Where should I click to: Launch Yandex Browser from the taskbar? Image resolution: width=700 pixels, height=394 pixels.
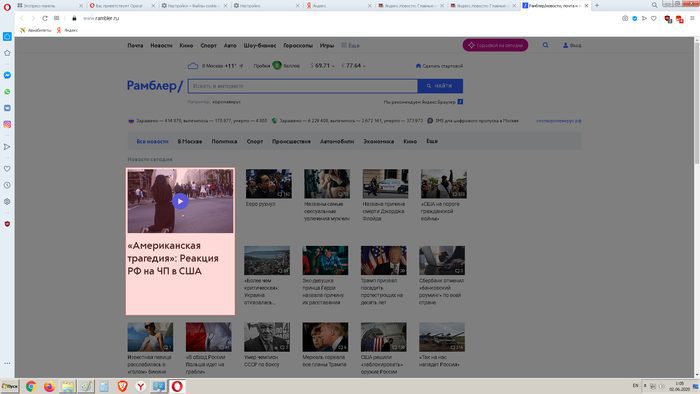141,386
